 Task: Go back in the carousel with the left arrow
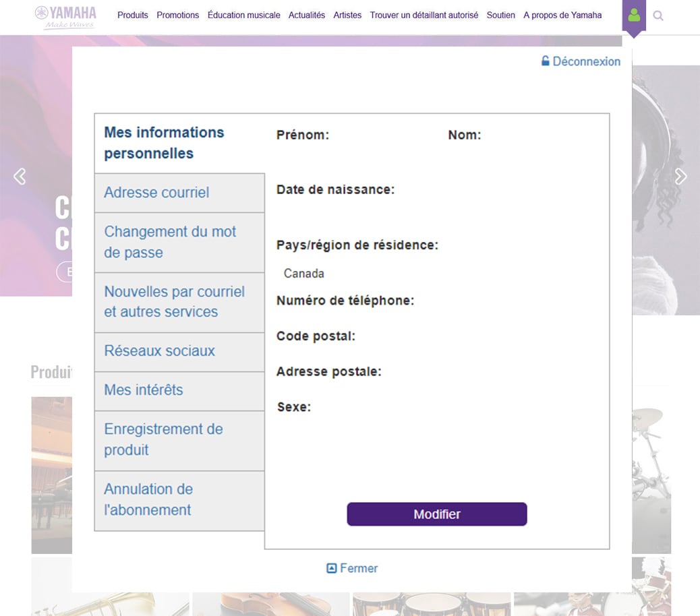click(x=20, y=176)
